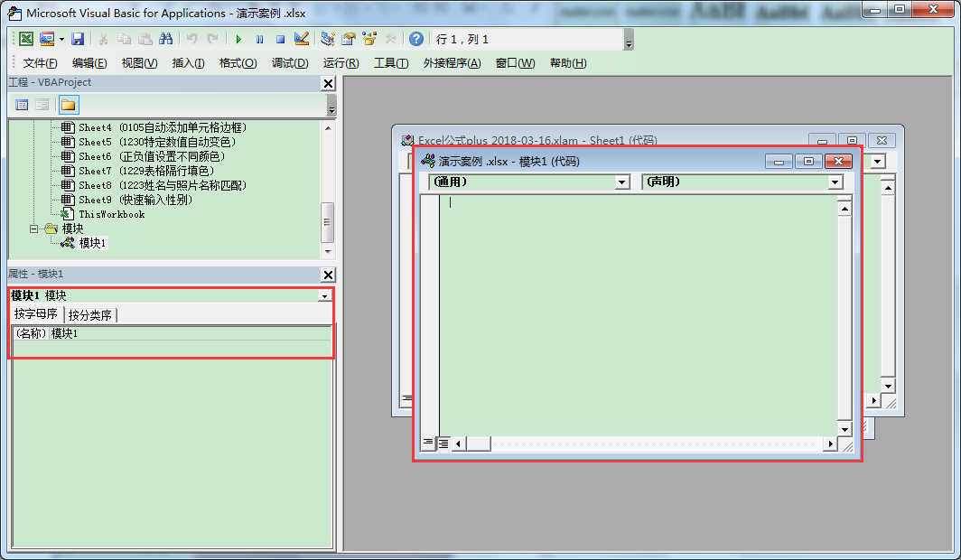Select ThisWorkbook in project tree

pyautogui.click(x=112, y=214)
